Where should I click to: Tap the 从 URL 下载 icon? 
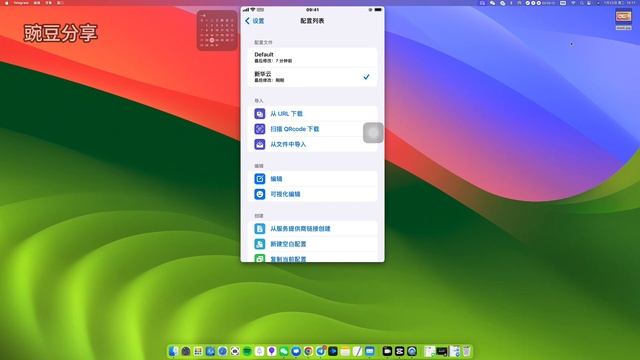pos(260,113)
